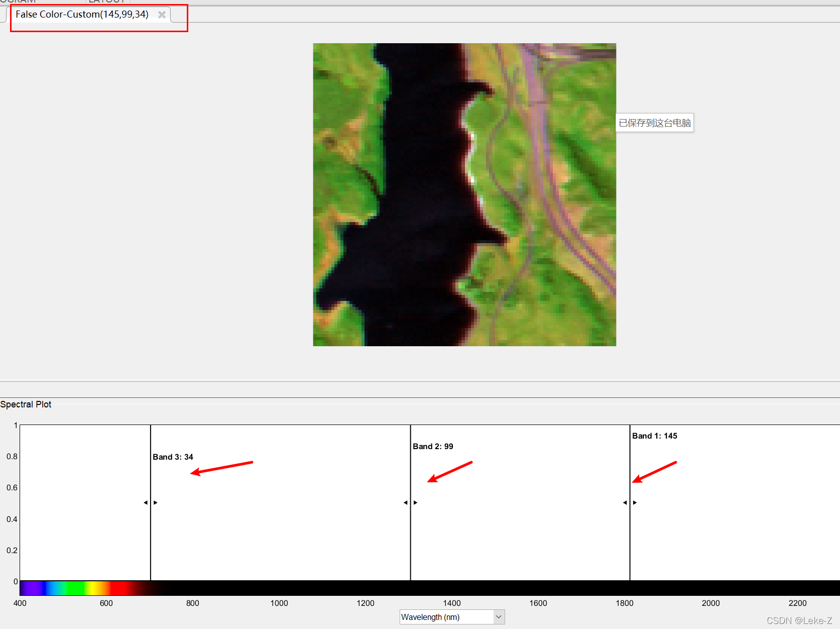Screen dimensions: 840x629
Task: Nudge Band 3 marker left using its arrow
Action: pos(146,502)
